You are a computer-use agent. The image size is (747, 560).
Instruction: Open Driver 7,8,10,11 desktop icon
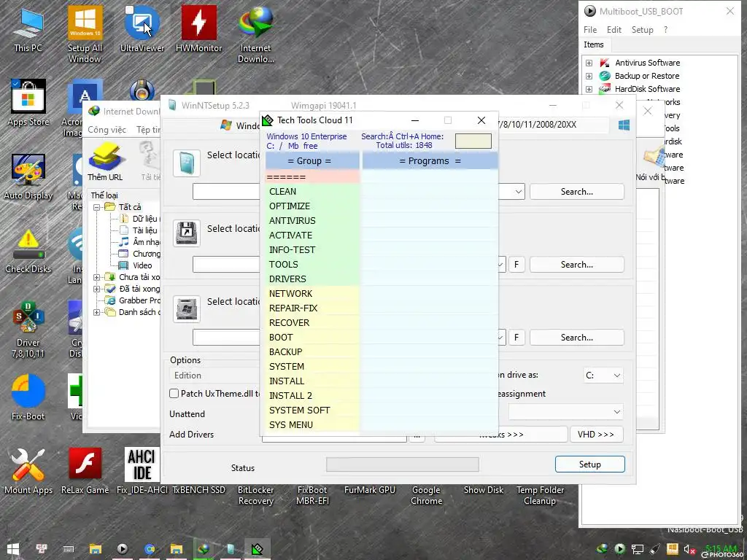[x=28, y=330]
